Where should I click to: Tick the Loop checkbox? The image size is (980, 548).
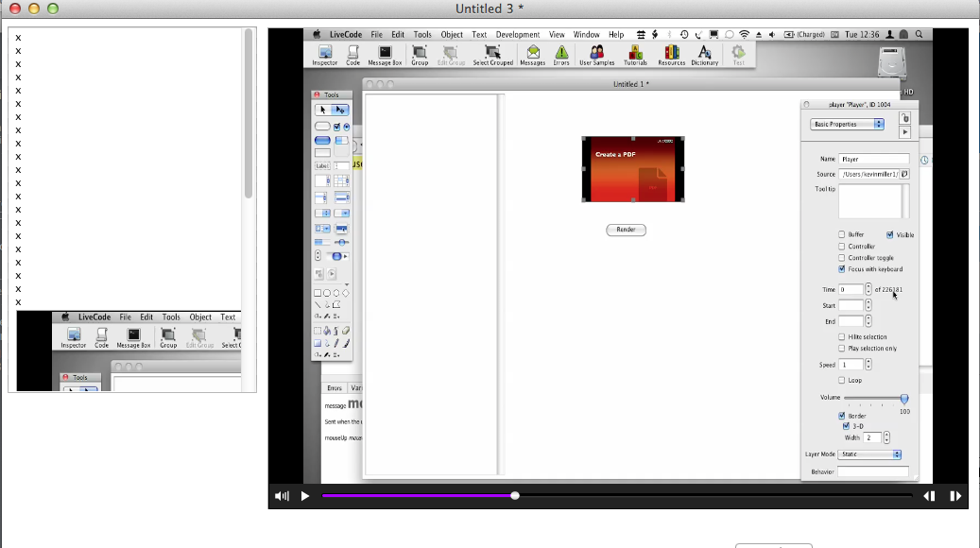842,380
